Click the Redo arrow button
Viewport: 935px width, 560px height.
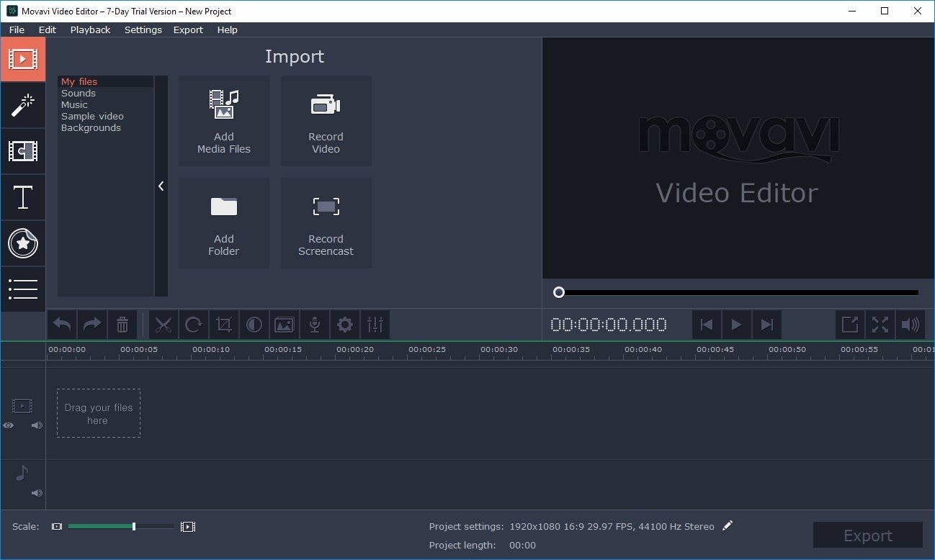point(92,325)
